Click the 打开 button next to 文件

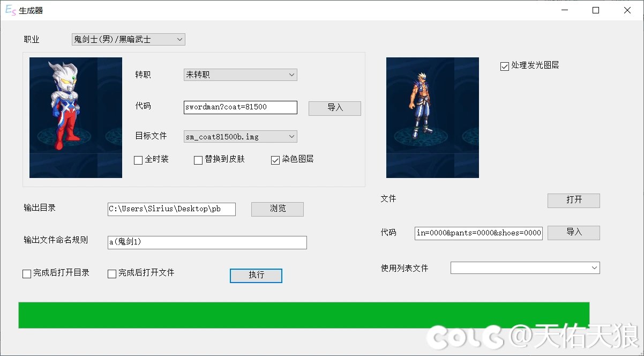tap(574, 200)
